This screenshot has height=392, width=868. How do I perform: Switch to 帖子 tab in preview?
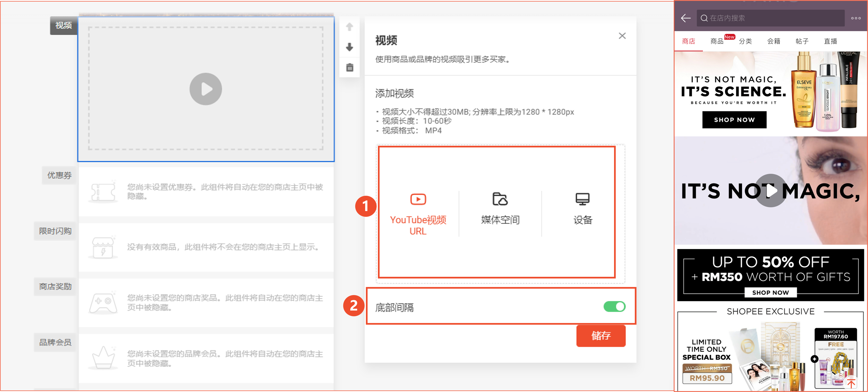click(x=802, y=41)
